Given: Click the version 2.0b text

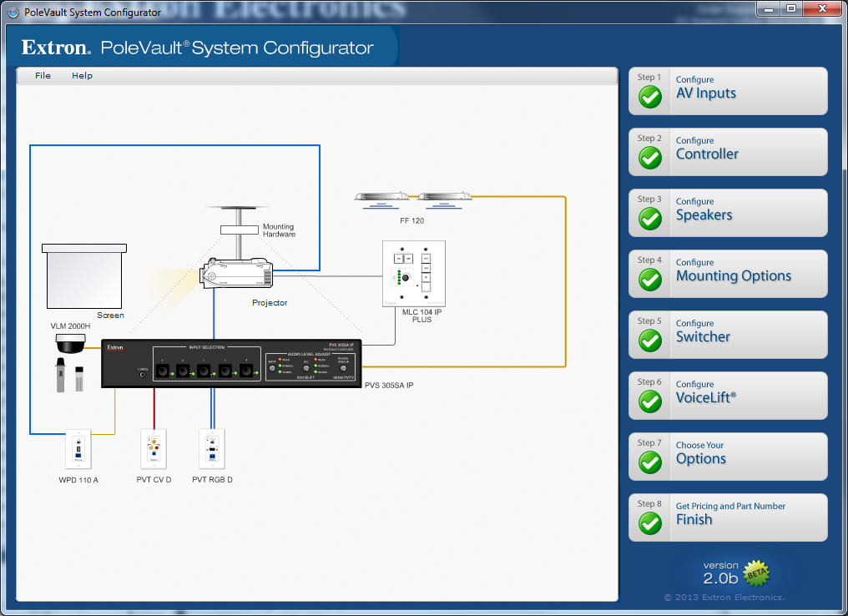Looking at the screenshot, I should 720,573.
